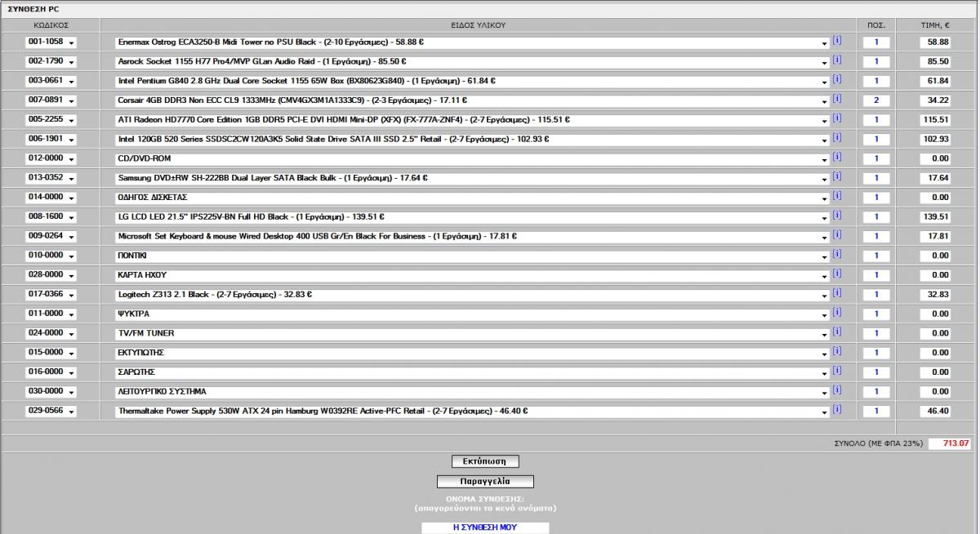Screen dimensions: 980x534
Task: Click price field showing 17.81
Action: tap(937, 237)
